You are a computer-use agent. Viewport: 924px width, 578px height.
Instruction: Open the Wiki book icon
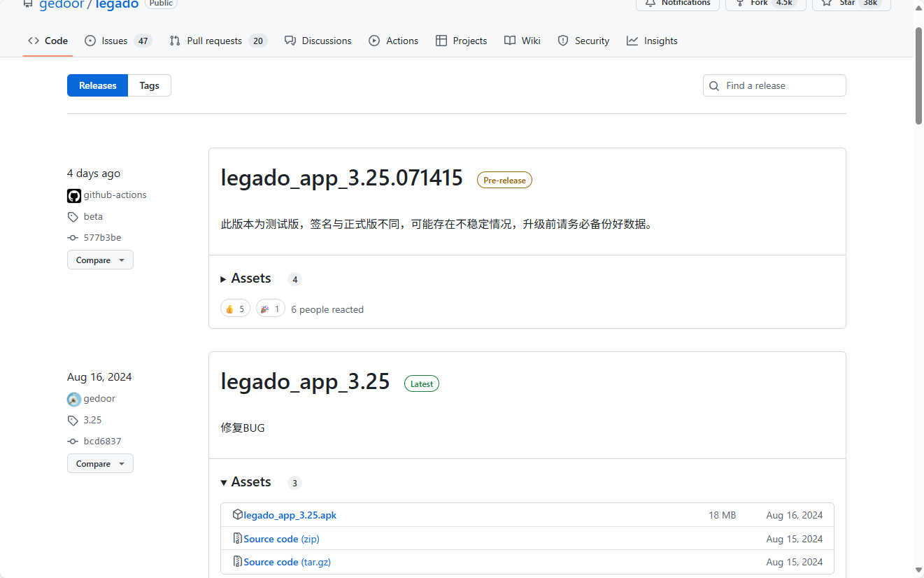point(509,41)
